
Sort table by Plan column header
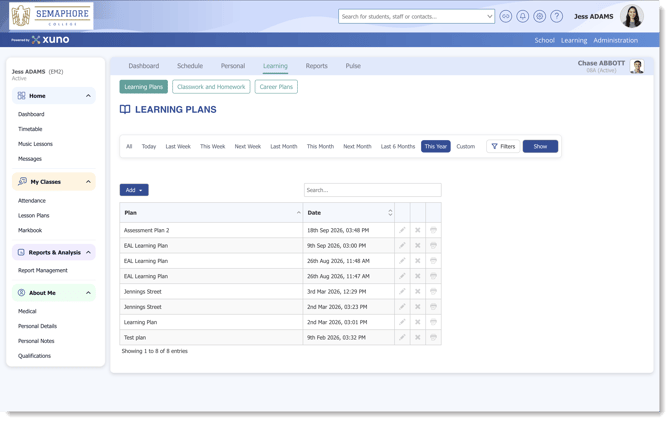coord(211,213)
